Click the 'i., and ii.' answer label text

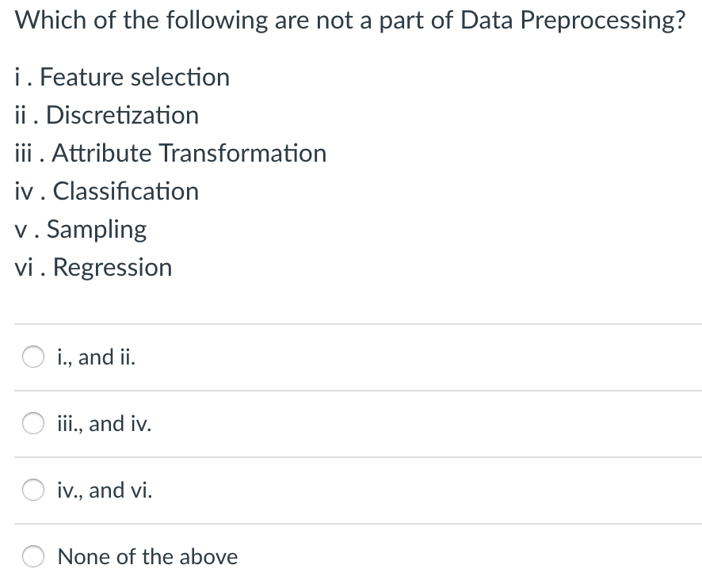pyautogui.click(x=97, y=357)
